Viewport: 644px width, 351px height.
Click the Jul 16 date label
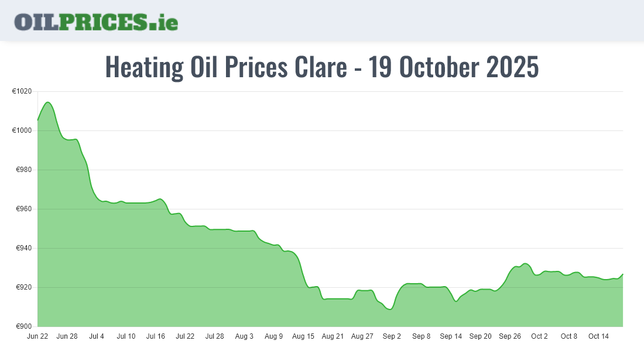point(156,336)
